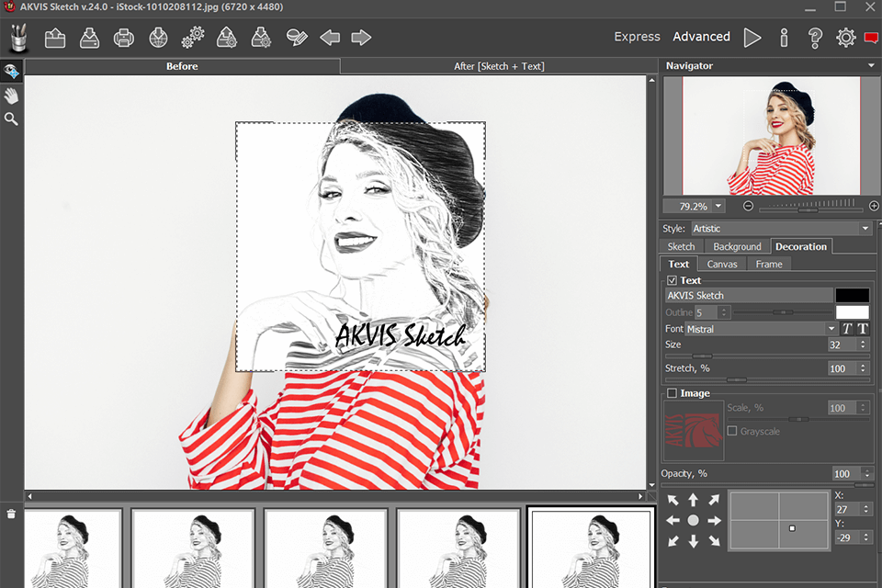
Task: Center text position circle button
Action: 693,521
